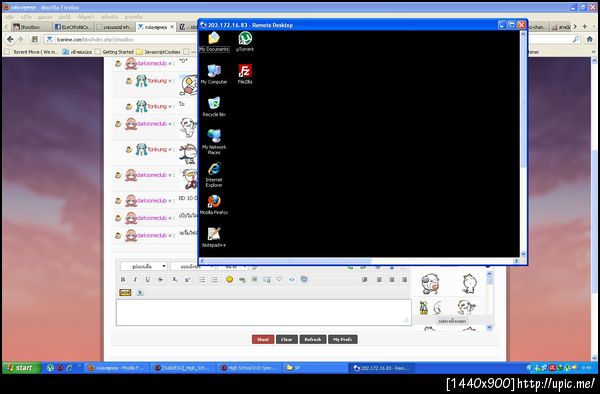The image size is (600, 394).
Task: Click the Refresh button
Action: (x=313, y=339)
